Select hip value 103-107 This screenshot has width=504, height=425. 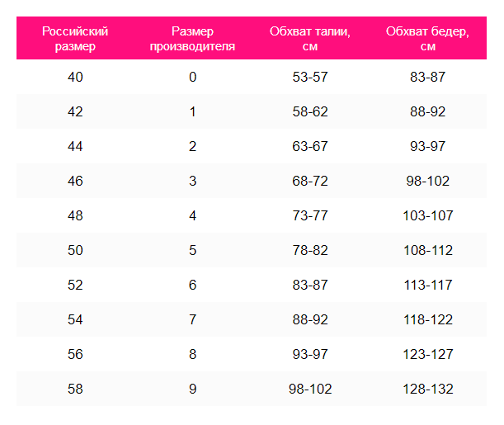[x=428, y=215]
